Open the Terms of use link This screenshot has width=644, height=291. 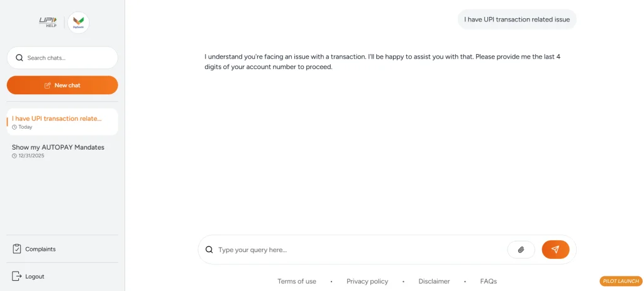[x=297, y=282]
